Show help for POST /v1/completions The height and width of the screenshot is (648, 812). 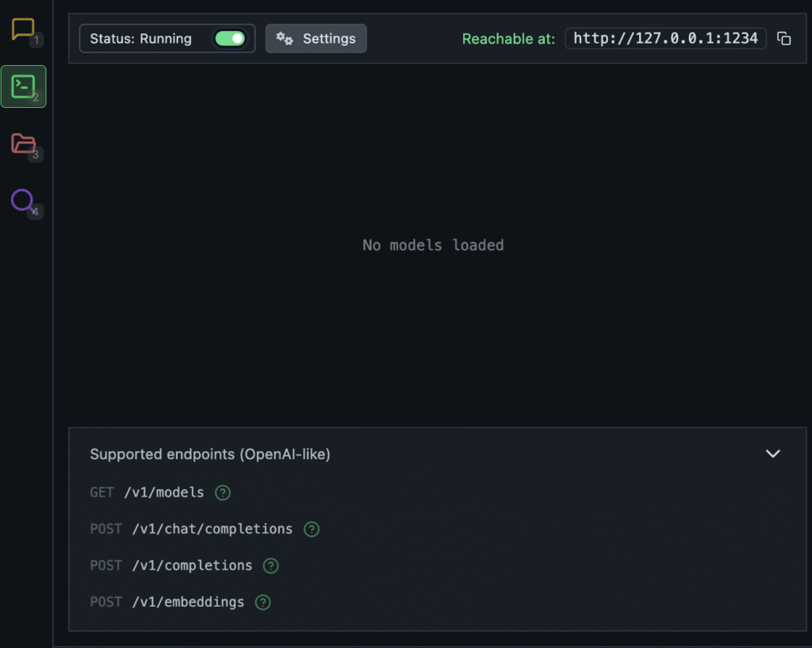click(271, 566)
